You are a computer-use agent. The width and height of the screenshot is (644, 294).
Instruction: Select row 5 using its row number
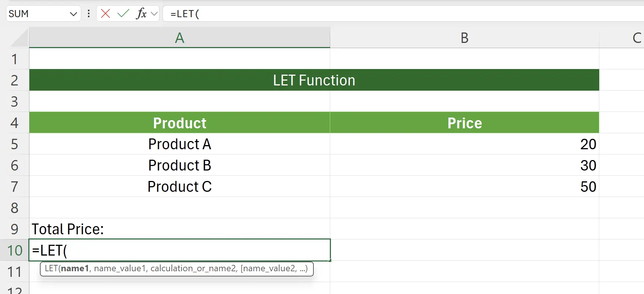(15, 144)
